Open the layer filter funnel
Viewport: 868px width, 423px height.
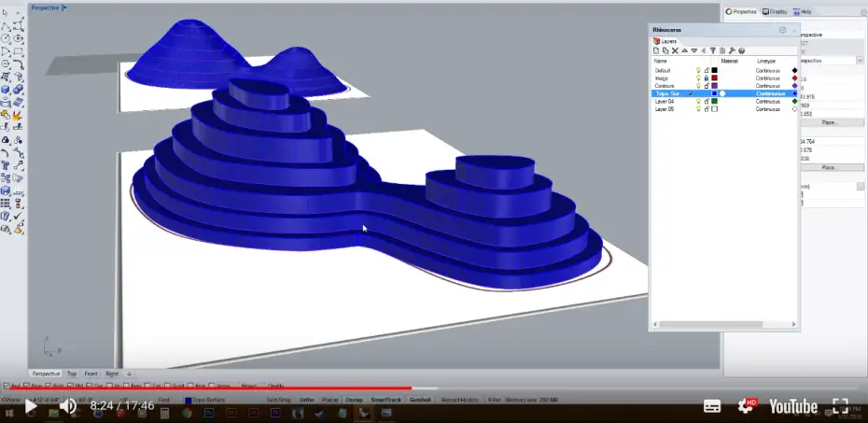[713, 51]
